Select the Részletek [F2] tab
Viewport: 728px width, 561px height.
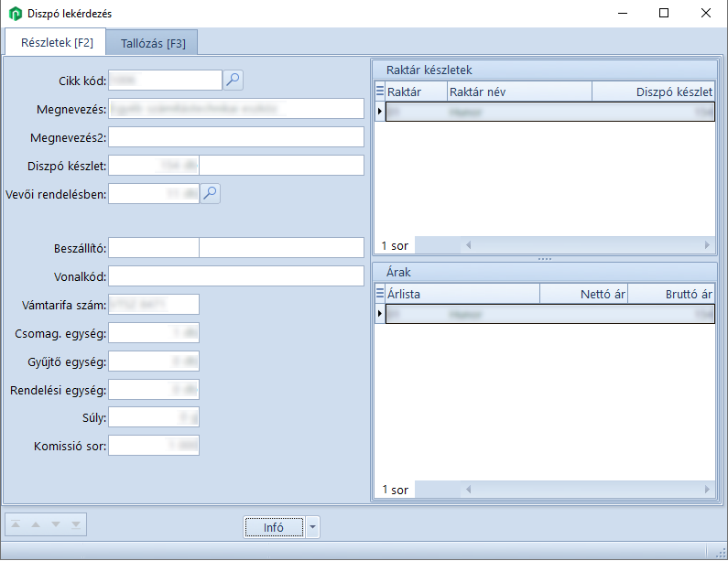(57, 43)
